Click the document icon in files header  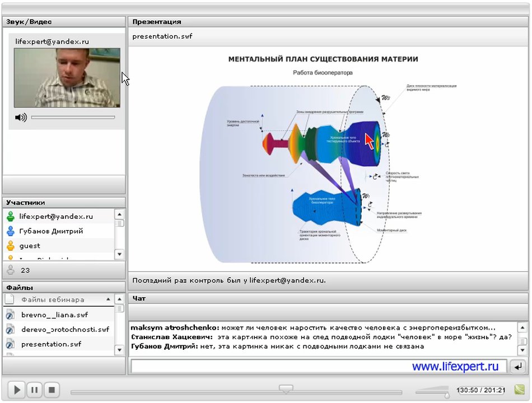click(10, 299)
